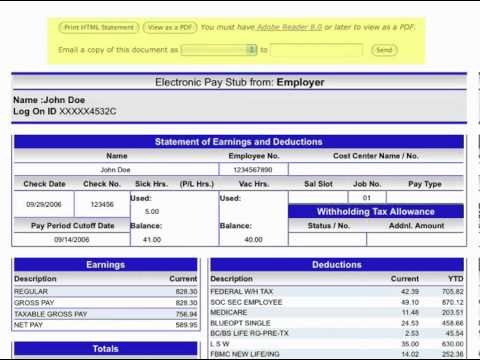This screenshot has width=480, height=360.
Task: Select the SOC SEC EMPLOYEE deduction row
Action: tap(337, 302)
